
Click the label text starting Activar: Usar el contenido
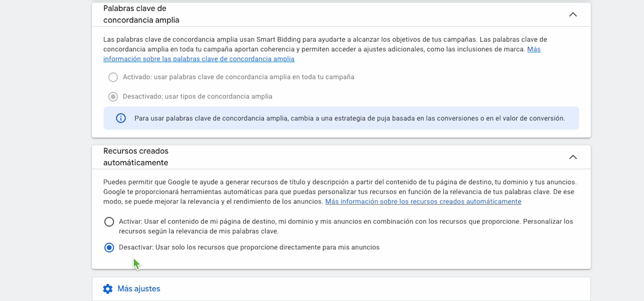click(x=346, y=226)
